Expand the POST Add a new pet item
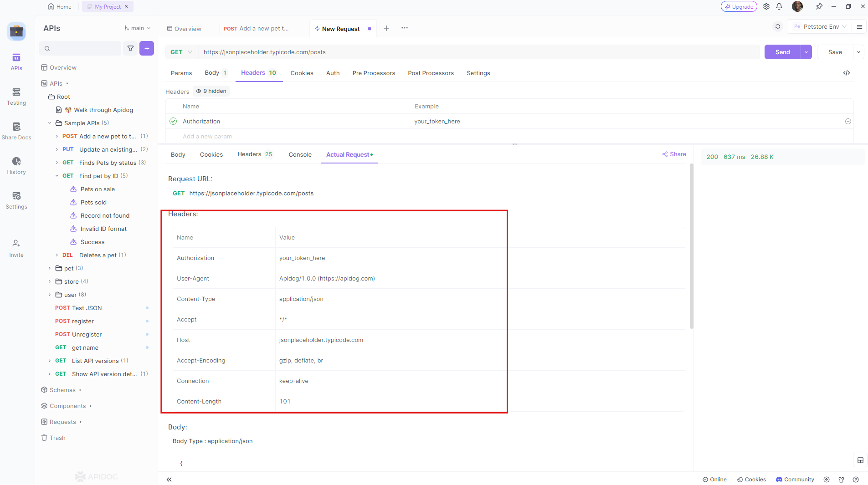868x485 pixels. [x=57, y=136]
